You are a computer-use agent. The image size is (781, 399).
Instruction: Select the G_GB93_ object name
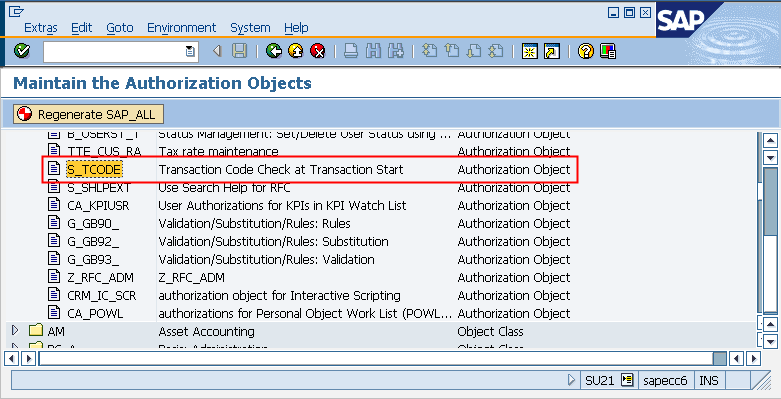click(93, 260)
